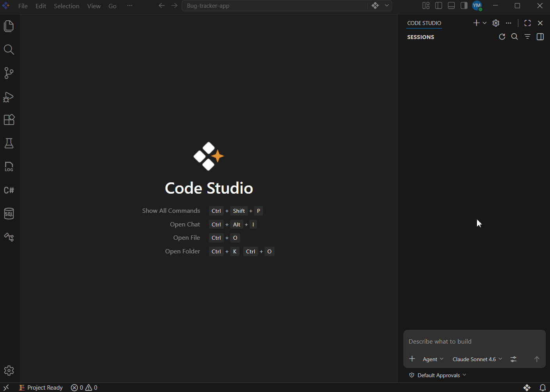Image resolution: width=550 pixels, height=392 pixels.
Task: Open the notifications bell in the status bar
Action: [543, 387]
